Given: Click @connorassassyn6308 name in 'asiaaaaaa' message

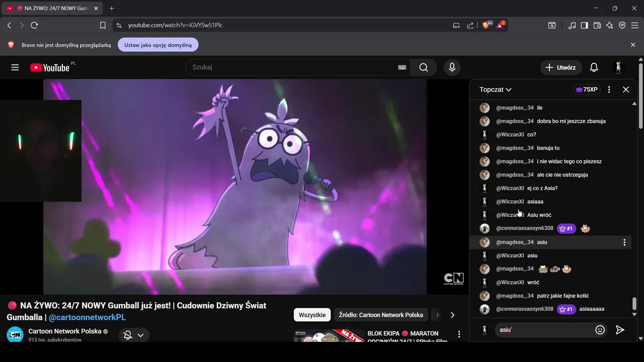Looking at the screenshot, I should tap(525, 309).
